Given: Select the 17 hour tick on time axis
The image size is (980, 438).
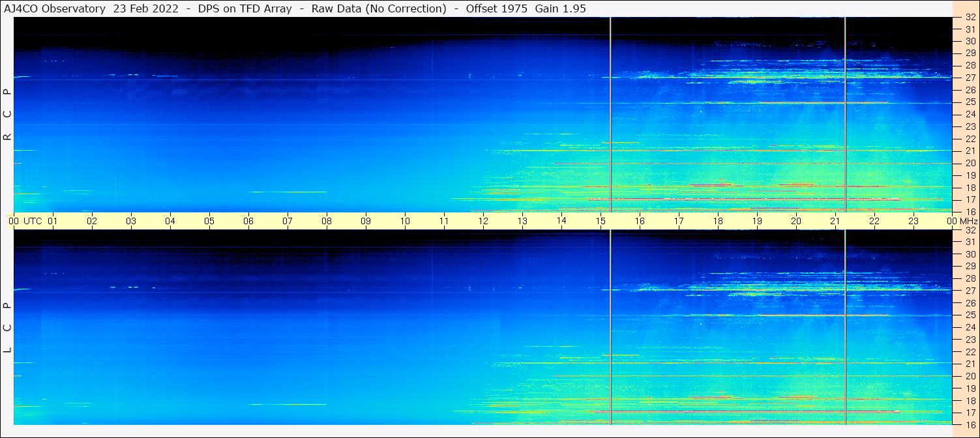Looking at the screenshot, I should coord(679,221).
